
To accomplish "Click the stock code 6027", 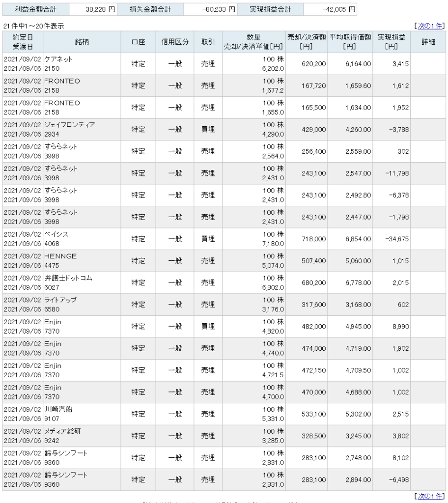I will (52, 287).
